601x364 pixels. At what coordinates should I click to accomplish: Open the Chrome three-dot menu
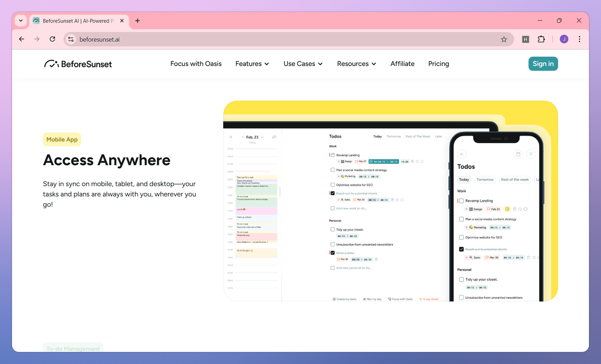pos(579,39)
